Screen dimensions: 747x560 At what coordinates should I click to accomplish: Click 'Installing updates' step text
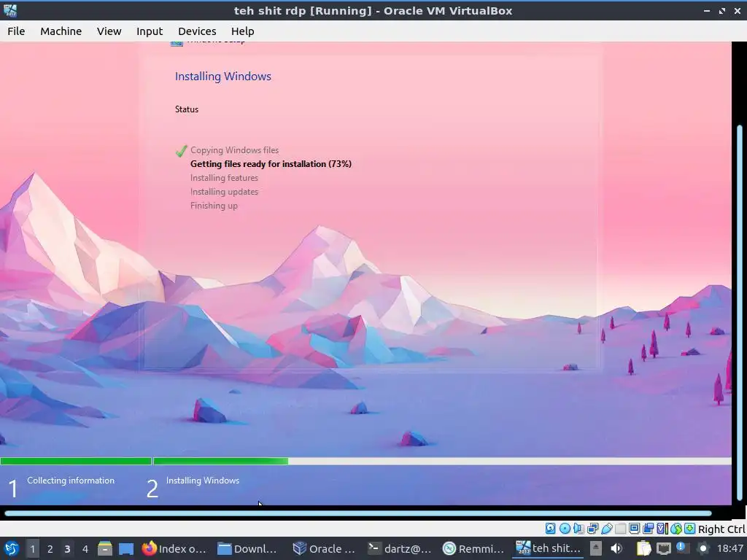(x=225, y=192)
